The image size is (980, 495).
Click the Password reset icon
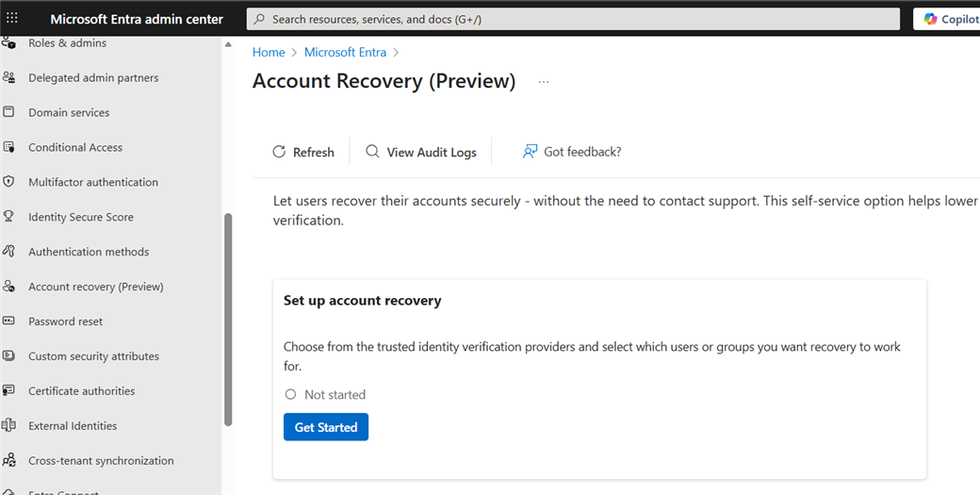(x=9, y=322)
